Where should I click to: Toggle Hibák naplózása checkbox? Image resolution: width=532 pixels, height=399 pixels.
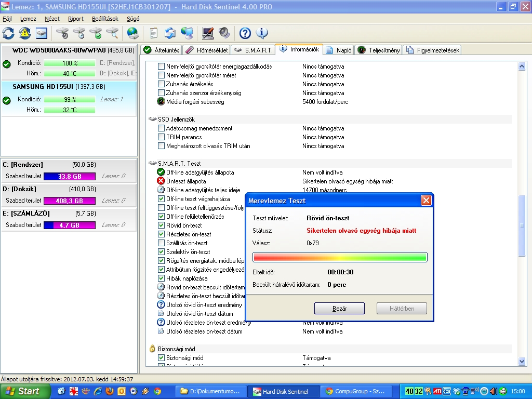coord(161,278)
